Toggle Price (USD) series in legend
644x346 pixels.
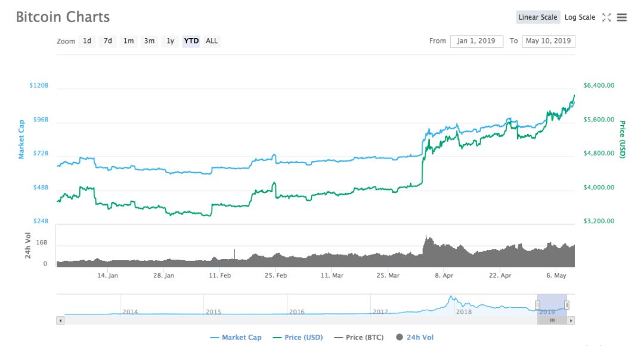click(x=298, y=338)
